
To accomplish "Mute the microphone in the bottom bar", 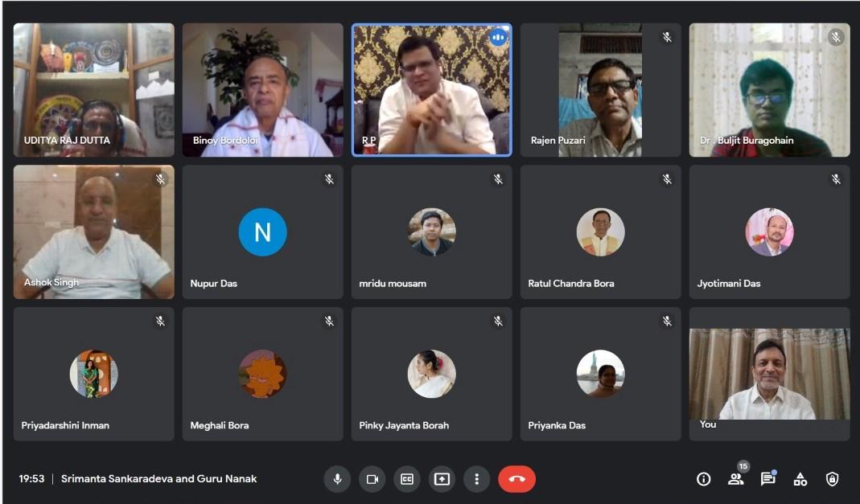I will [337, 479].
